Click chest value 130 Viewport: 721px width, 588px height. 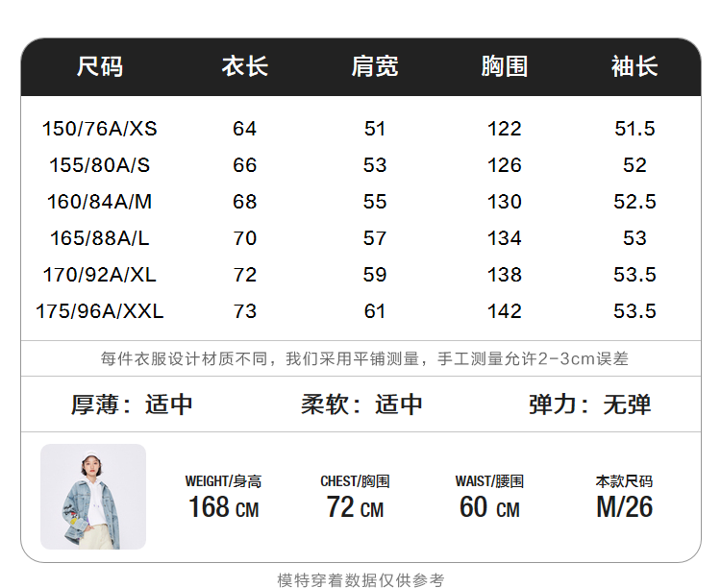pos(505,202)
